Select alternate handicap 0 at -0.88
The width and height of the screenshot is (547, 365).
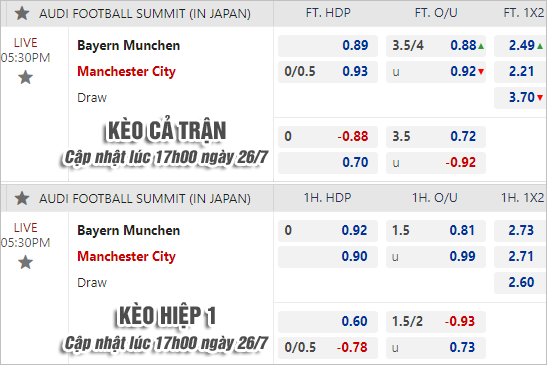(x=328, y=137)
